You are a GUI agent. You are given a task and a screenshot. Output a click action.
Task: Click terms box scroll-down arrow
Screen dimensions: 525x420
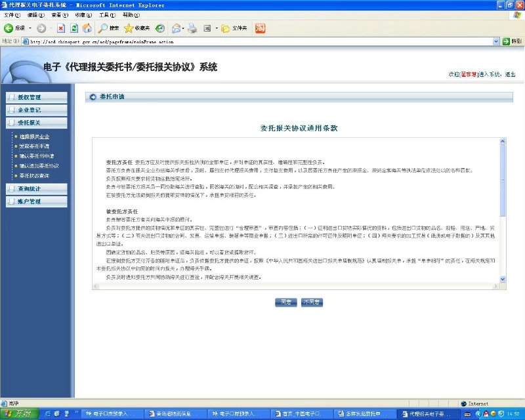click(503, 279)
